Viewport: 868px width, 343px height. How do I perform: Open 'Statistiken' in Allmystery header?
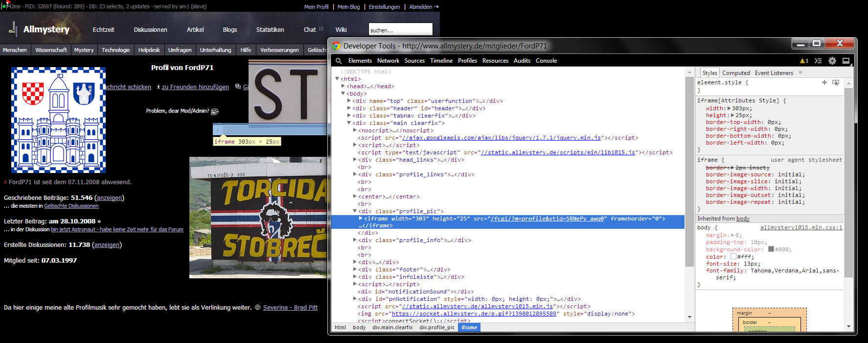(x=270, y=30)
